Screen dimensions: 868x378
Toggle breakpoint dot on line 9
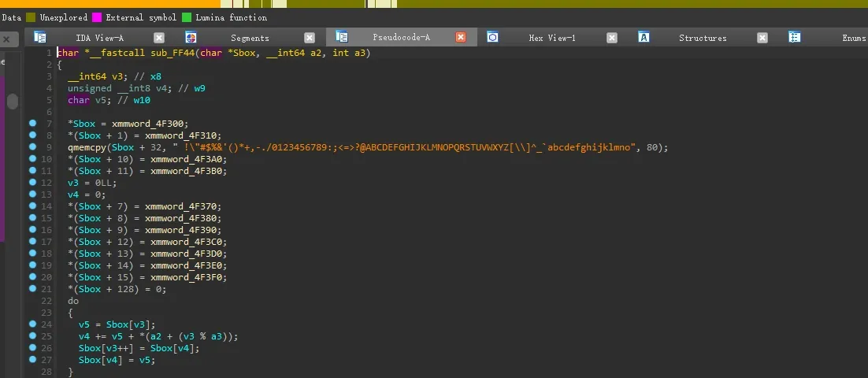pyautogui.click(x=32, y=147)
